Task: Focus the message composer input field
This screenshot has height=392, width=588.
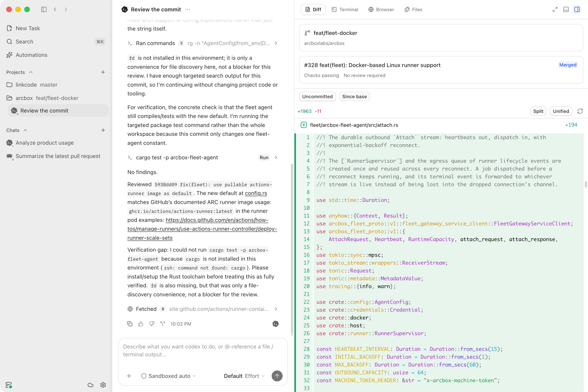Action: [202, 350]
